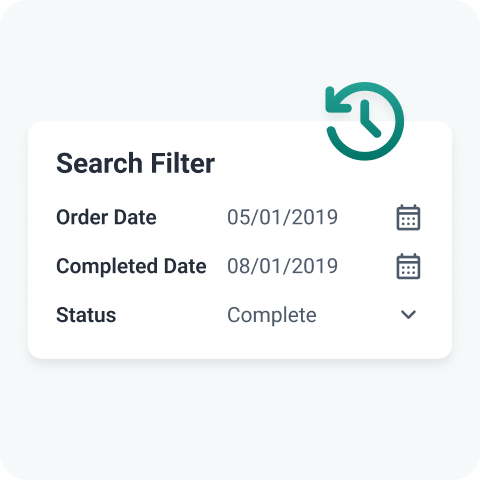Click the green history clock icon
This screenshot has height=480, width=480.
pyautogui.click(x=365, y=121)
